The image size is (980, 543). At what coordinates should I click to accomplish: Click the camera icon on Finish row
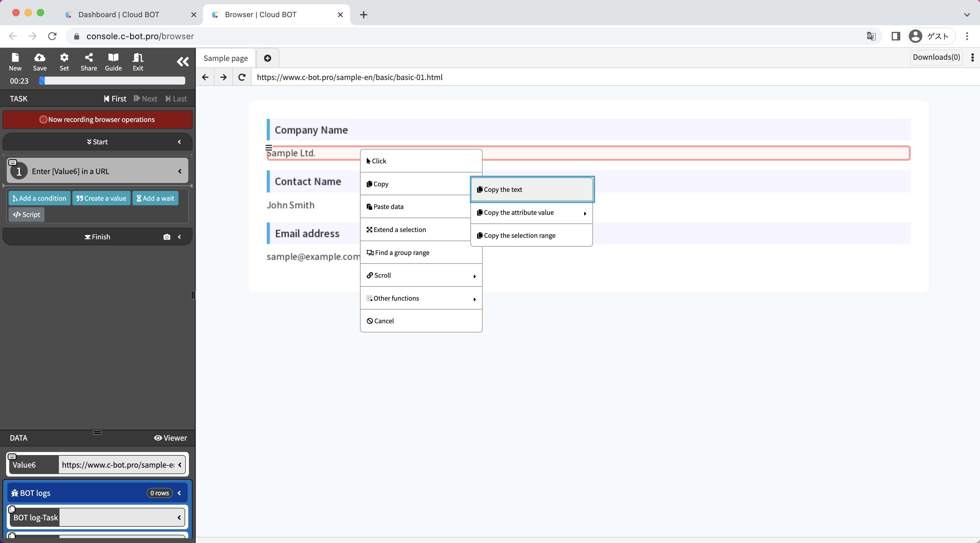[167, 237]
